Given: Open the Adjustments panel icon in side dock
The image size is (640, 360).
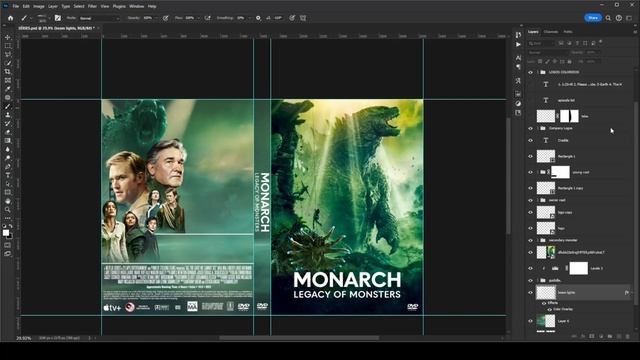Looking at the screenshot, I should 518,104.
